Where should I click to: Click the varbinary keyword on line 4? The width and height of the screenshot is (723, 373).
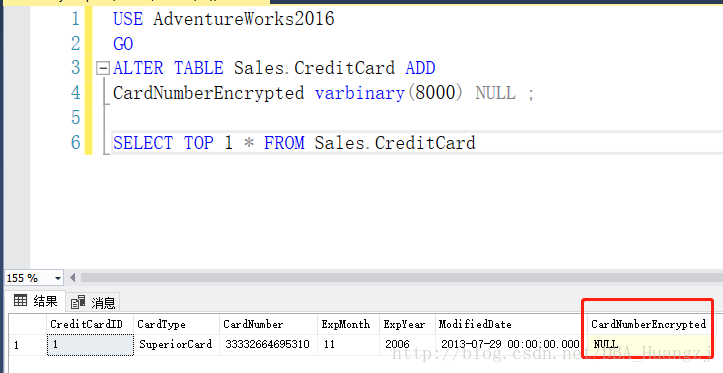click(360, 93)
